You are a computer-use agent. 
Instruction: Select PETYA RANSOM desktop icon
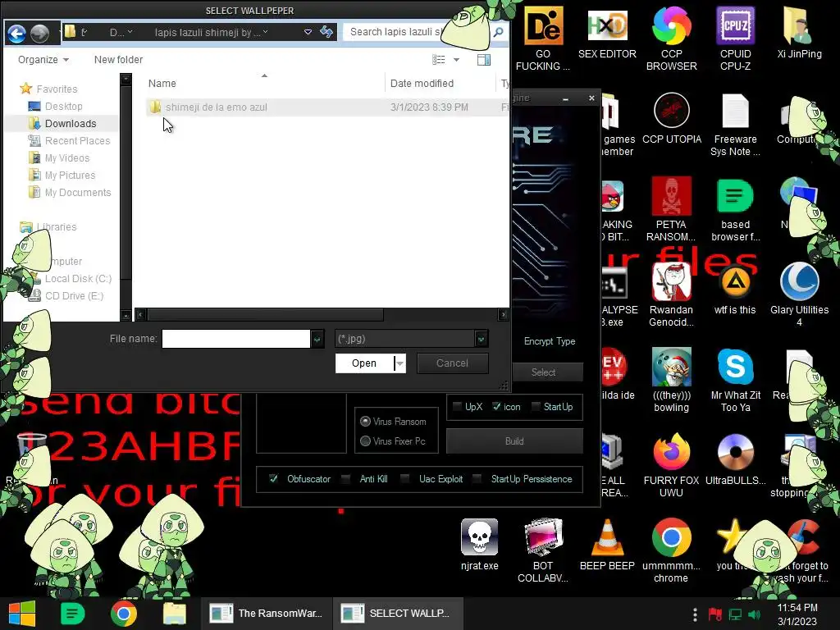pyautogui.click(x=671, y=210)
